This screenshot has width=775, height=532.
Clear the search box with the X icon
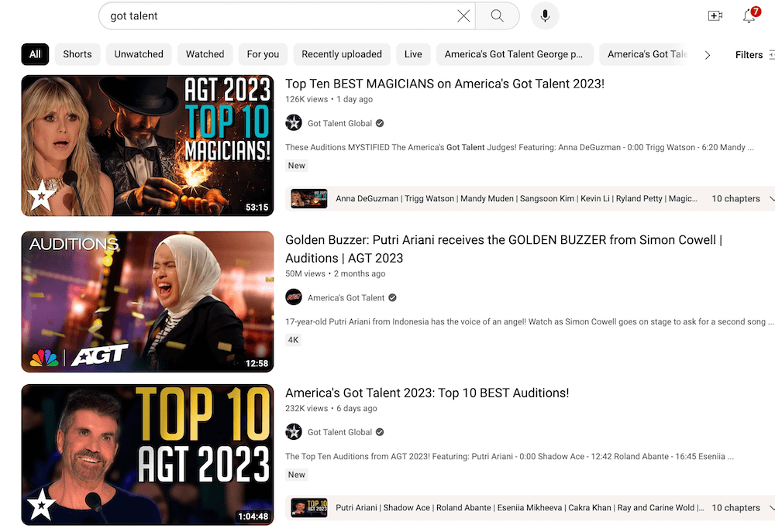pyautogui.click(x=463, y=15)
